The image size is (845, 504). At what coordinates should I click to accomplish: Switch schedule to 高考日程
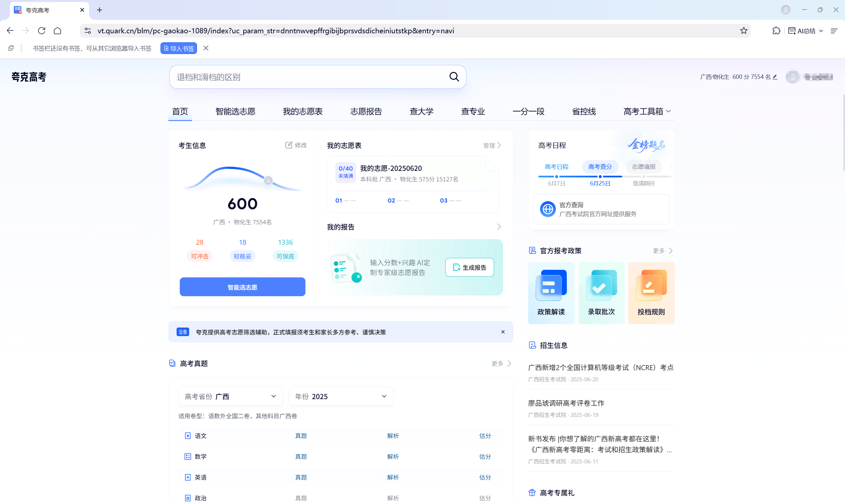point(557,167)
